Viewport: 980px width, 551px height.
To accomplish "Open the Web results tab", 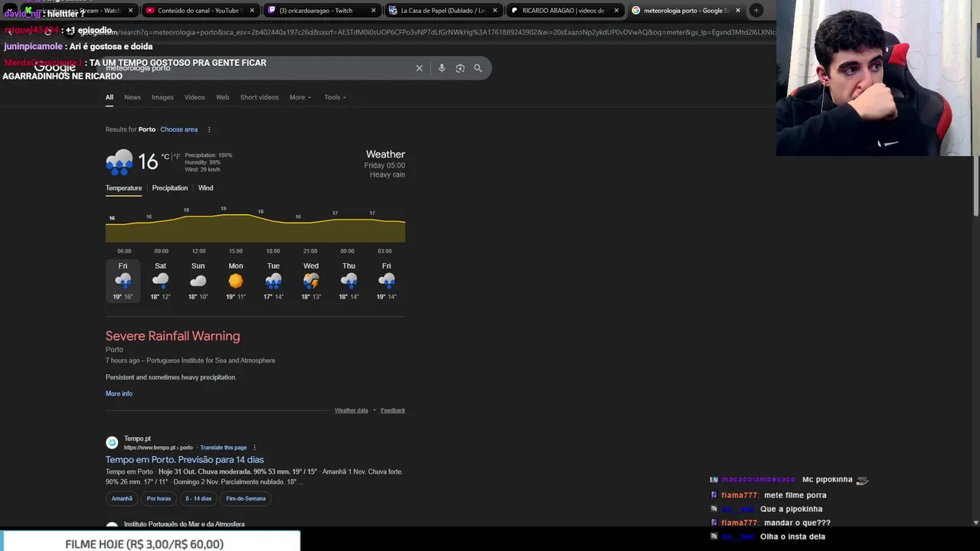I will (x=222, y=97).
